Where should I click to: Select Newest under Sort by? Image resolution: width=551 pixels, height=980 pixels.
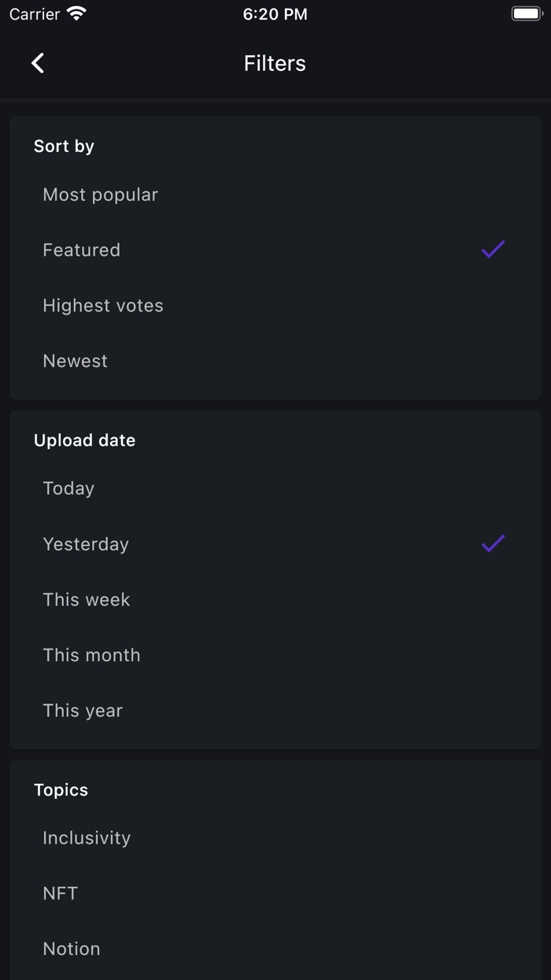(x=75, y=360)
